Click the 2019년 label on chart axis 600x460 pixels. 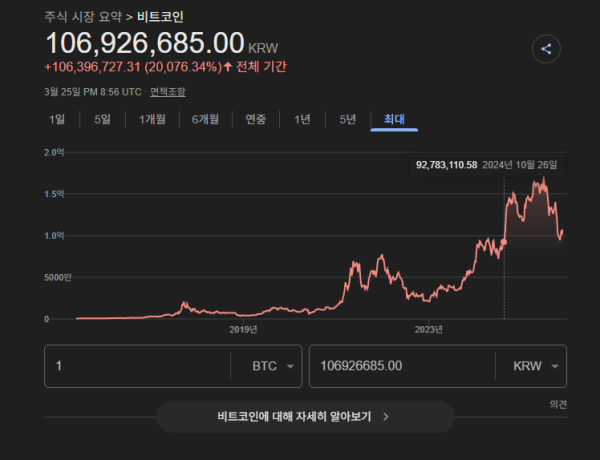[243, 329]
